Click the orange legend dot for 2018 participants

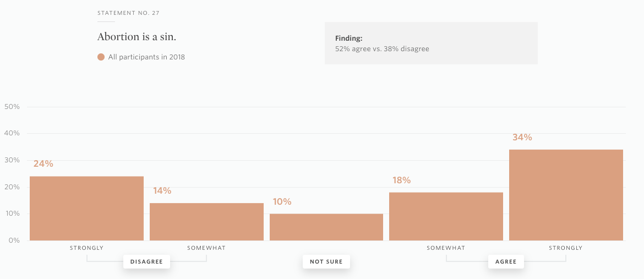101,57
